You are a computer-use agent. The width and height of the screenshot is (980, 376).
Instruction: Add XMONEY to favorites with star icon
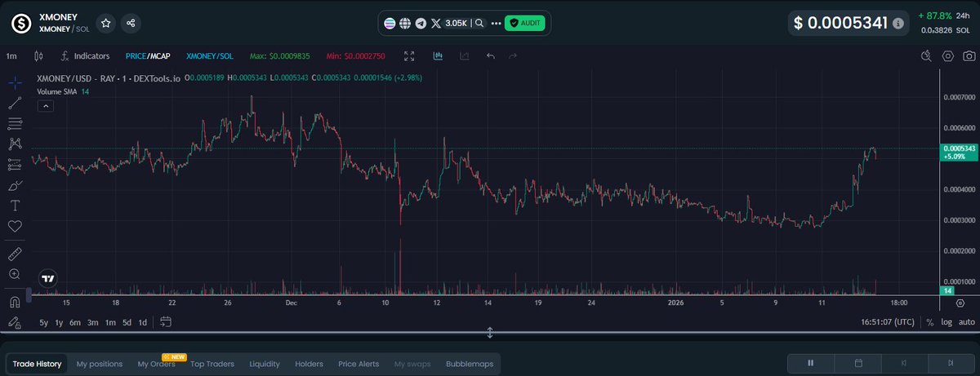[106, 24]
